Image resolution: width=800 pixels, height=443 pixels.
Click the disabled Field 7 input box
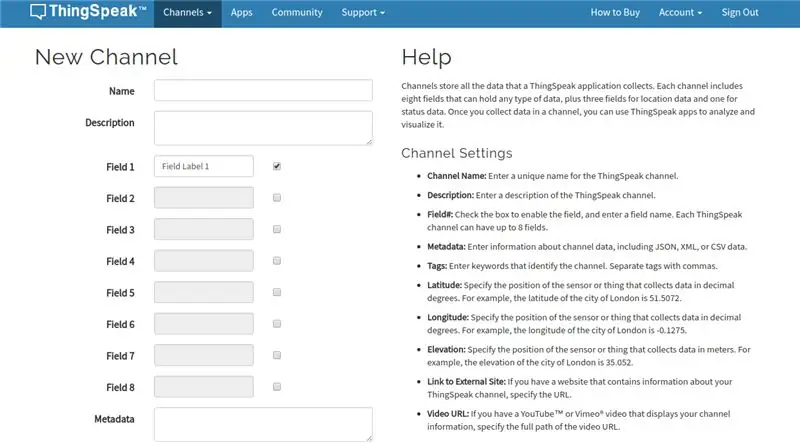pyautogui.click(x=204, y=356)
